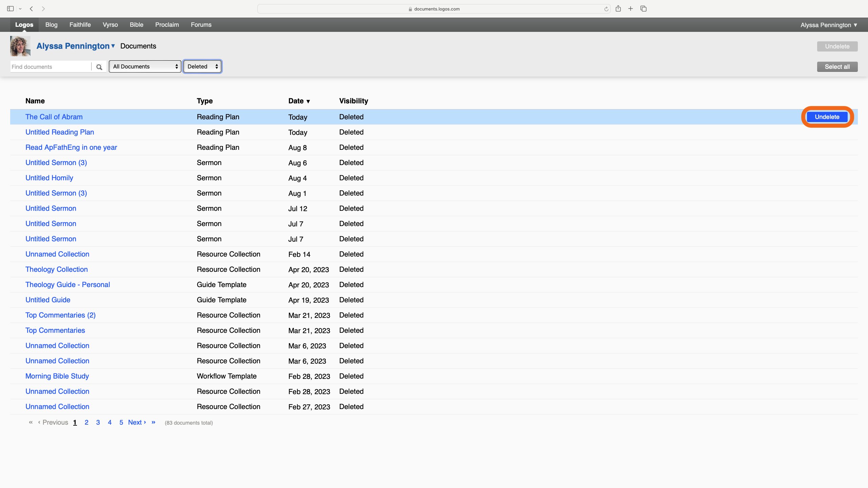Image resolution: width=868 pixels, height=488 pixels.
Task: Click the Find documents search field
Action: pos(51,67)
